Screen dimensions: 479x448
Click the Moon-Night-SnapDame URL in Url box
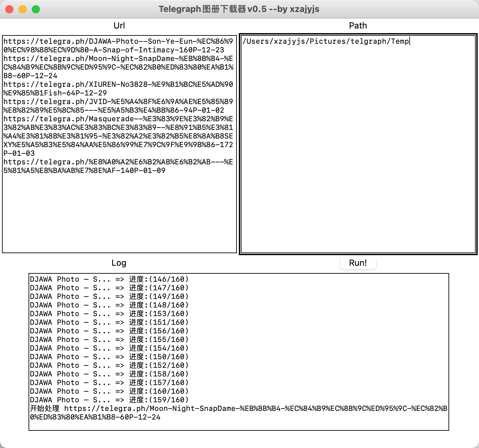118,67
